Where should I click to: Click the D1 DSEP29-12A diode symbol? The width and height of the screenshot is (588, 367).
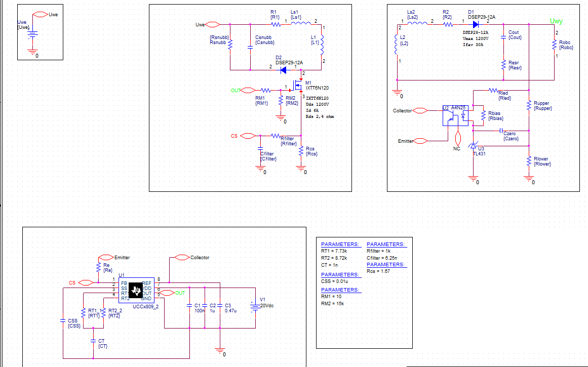pos(476,25)
